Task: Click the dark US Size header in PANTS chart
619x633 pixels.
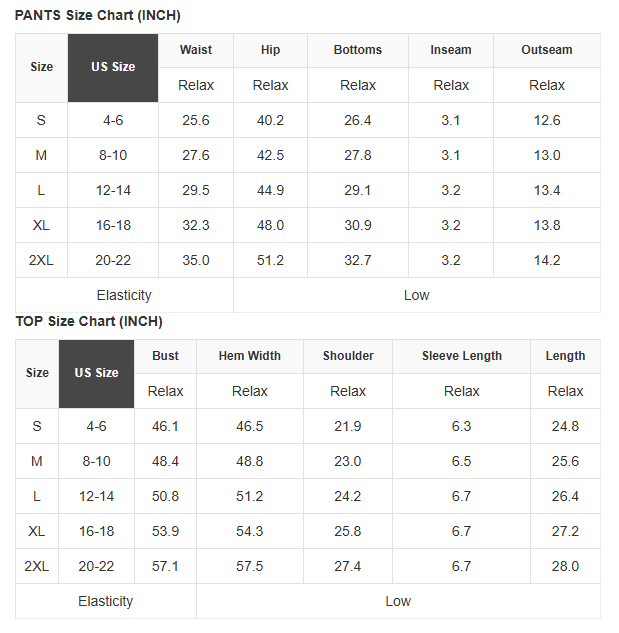Action: [x=113, y=68]
